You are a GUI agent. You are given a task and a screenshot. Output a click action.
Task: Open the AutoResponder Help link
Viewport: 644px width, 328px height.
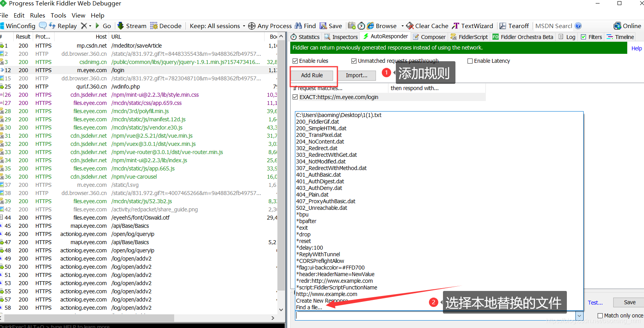click(637, 48)
